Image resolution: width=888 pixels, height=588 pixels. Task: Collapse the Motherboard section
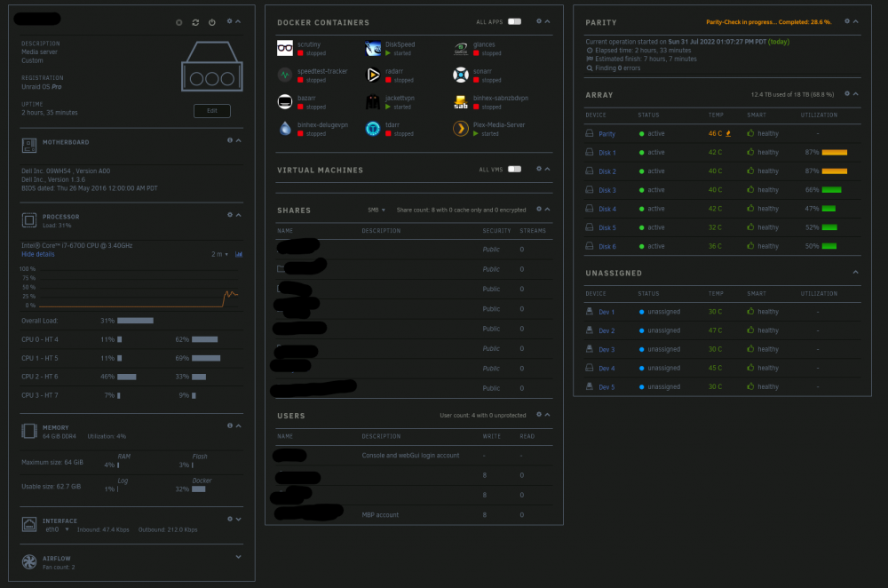[238, 140]
